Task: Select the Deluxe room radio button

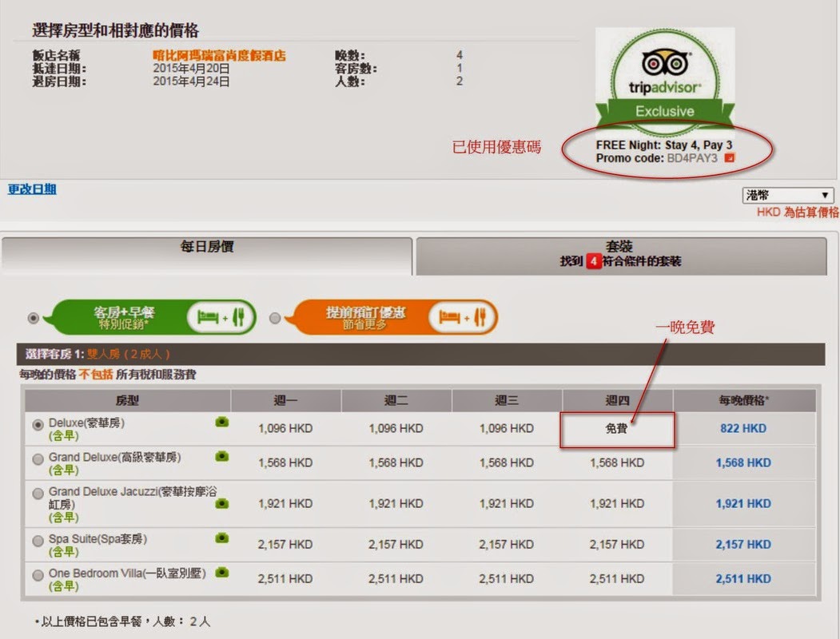Action: click(x=38, y=425)
